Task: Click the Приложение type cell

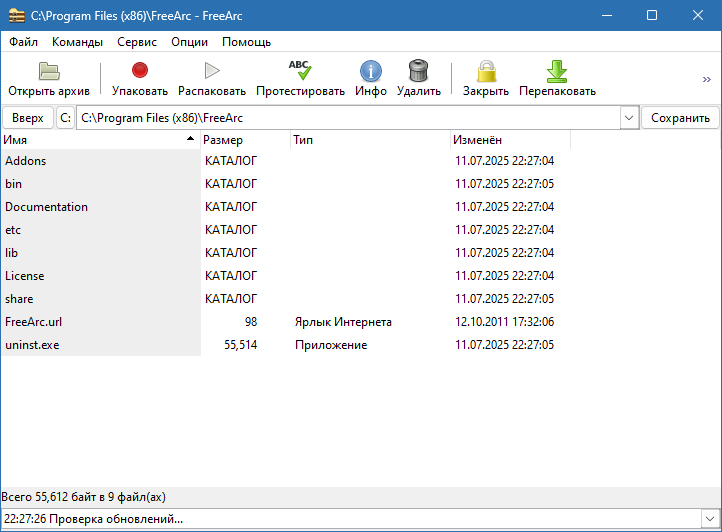Action: [331, 345]
